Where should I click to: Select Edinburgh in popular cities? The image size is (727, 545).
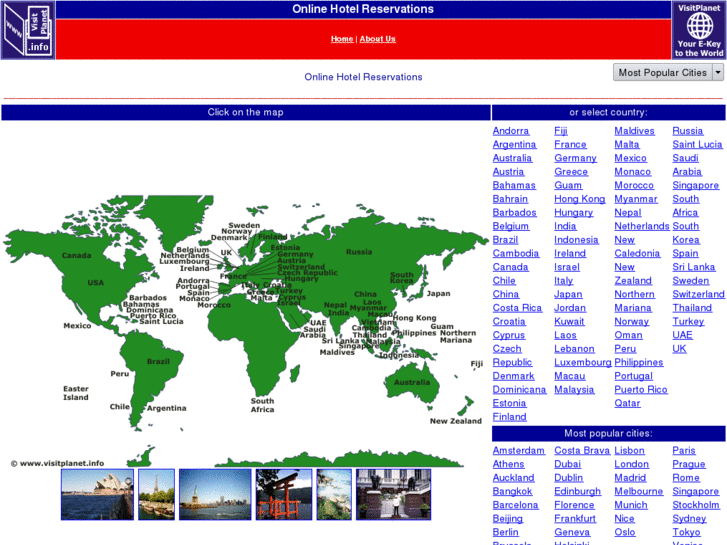click(577, 492)
